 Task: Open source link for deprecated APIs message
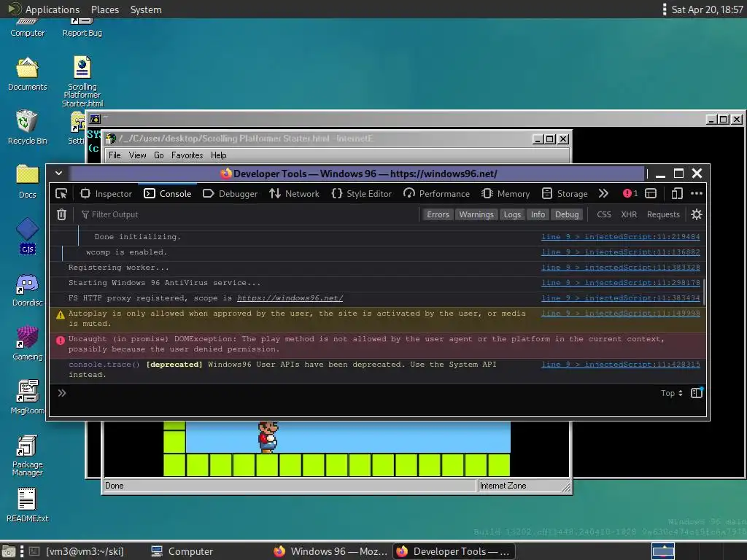[620, 365]
